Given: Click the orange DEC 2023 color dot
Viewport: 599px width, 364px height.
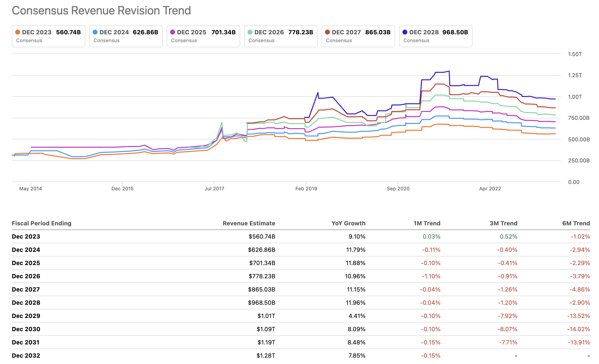Looking at the screenshot, I should 18,32.
